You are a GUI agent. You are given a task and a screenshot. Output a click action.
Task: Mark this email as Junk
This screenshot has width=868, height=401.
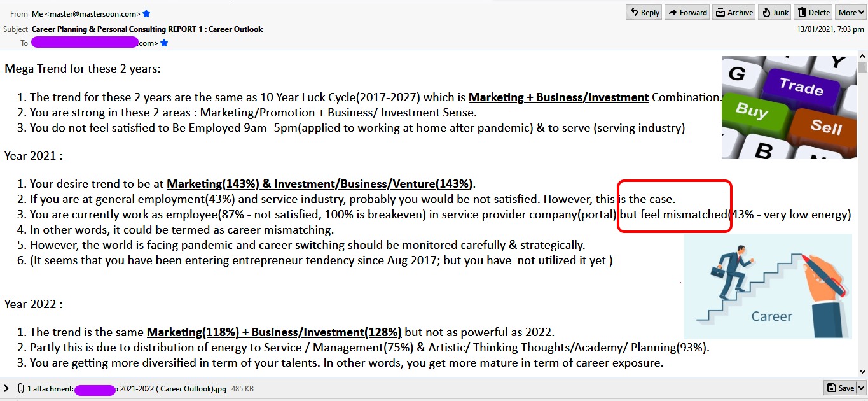click(775, 12)
